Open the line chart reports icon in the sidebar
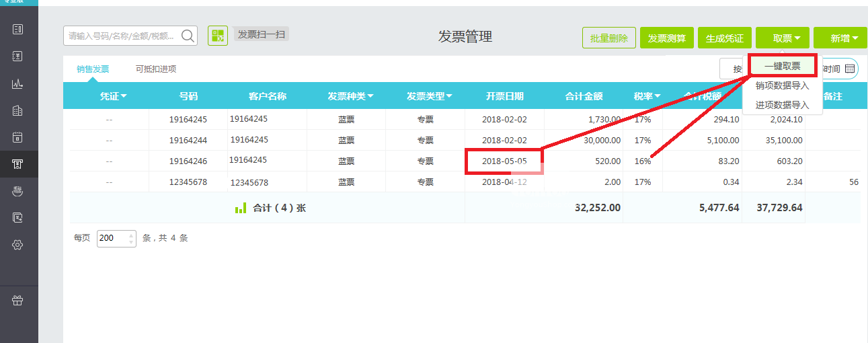The image size is (868, 343). coord(18,84)
